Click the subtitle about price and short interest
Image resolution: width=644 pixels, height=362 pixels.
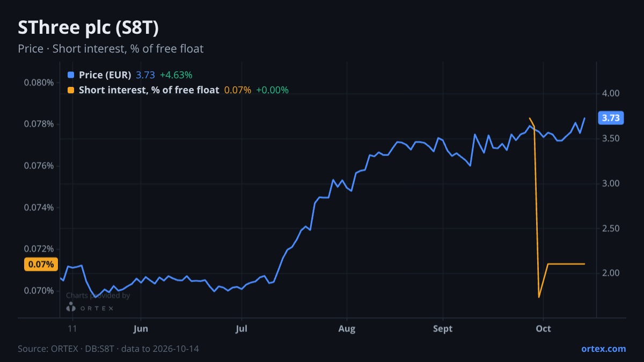tap(111, 49)
